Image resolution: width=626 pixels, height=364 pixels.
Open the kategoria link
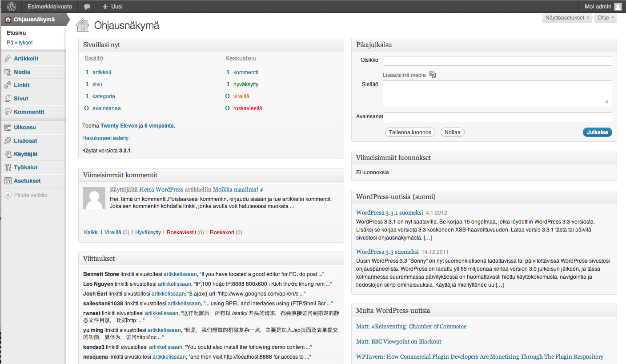click(104, 96)
